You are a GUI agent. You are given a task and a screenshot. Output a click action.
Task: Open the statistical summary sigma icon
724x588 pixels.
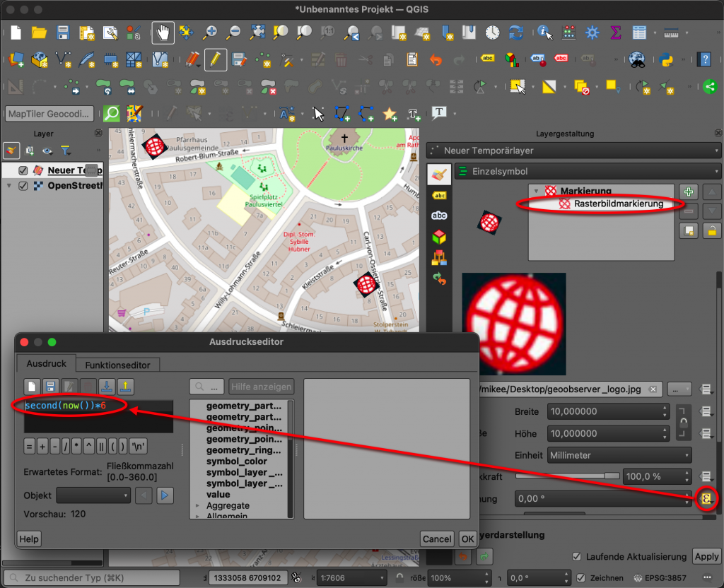616,33
